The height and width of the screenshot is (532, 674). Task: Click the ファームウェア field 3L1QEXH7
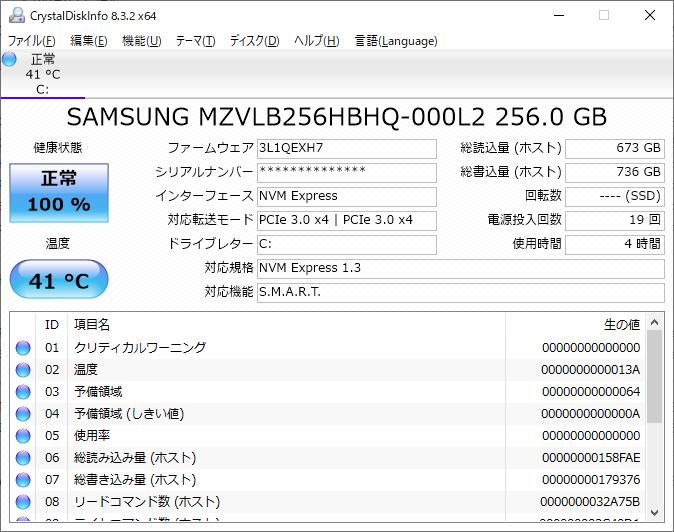point(347,149)
